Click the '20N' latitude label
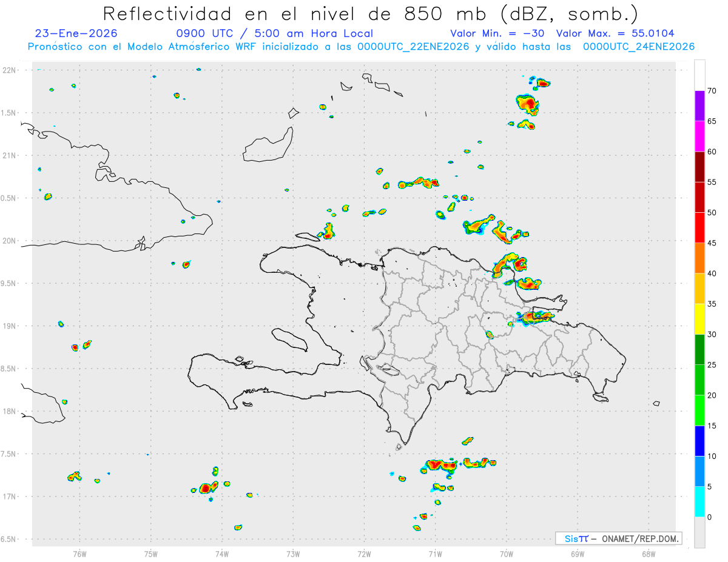The height and width of the screenshot is (562, 728). click(x=10, y=241)
